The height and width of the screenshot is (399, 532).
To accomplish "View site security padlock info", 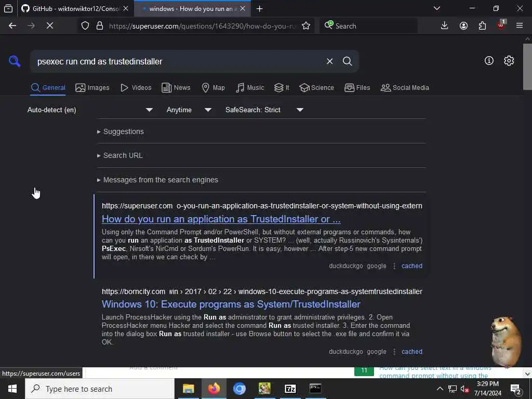I will pyautogui.click(x=100, y=26).
